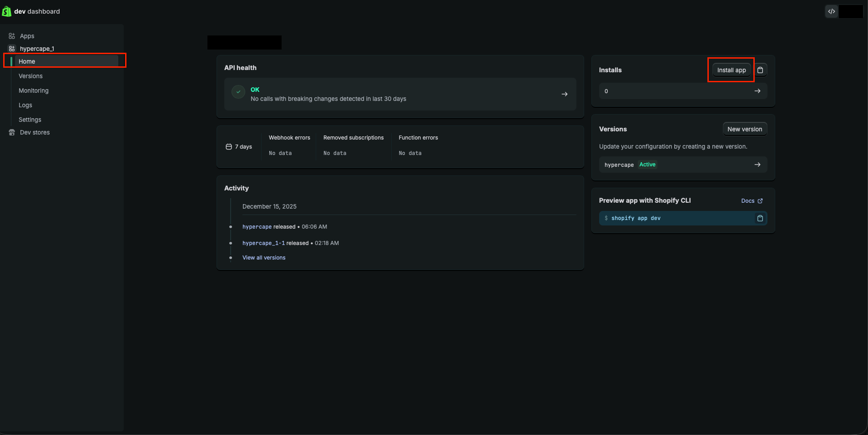
Task: Copy the shopify app dev command
Action: 760,218
